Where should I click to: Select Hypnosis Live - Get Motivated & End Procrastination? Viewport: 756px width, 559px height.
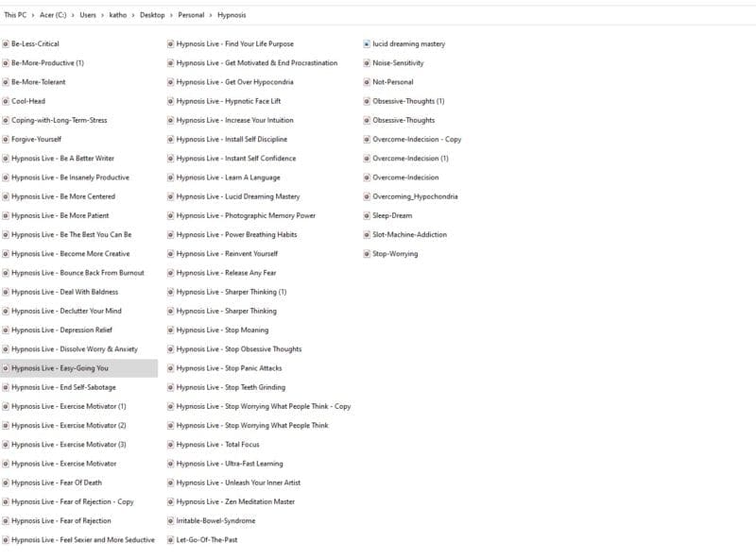pos(257,63)
